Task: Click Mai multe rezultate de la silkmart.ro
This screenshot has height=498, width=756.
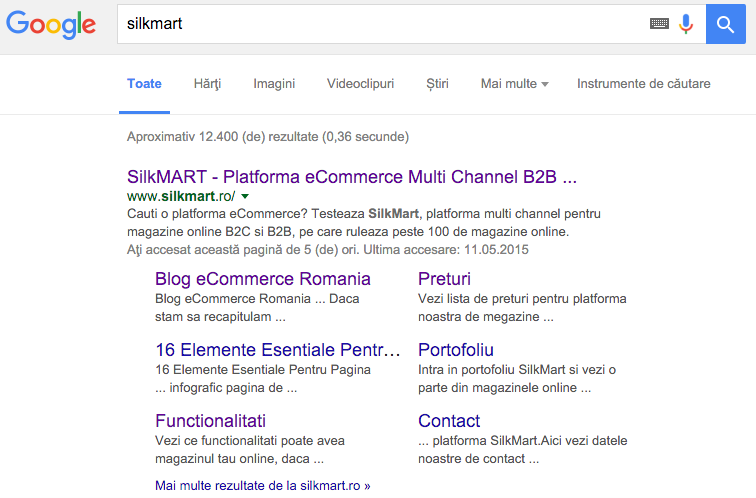Action: pyautogui.click(x=262, y=485)
